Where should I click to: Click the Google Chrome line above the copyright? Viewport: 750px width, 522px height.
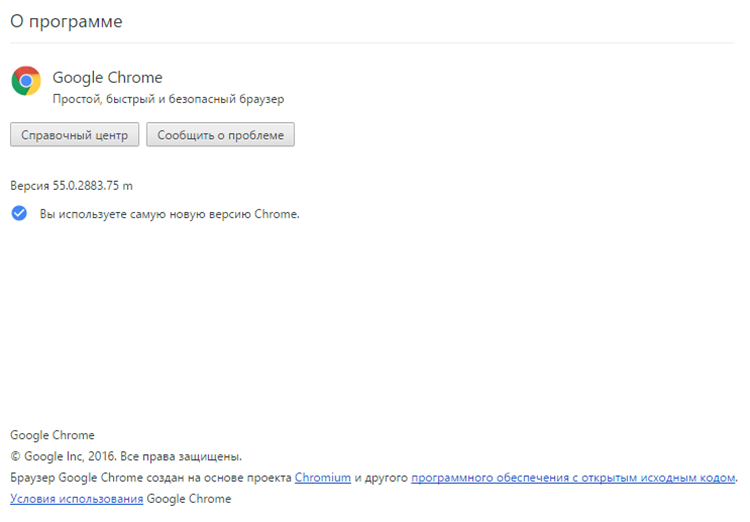tap(52, 435)
